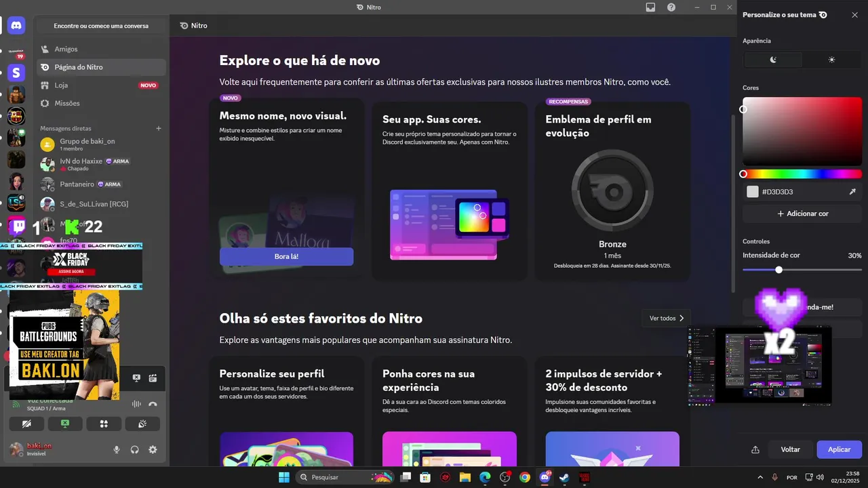
Task: Go to Página do Nitro
Action: 100,67
